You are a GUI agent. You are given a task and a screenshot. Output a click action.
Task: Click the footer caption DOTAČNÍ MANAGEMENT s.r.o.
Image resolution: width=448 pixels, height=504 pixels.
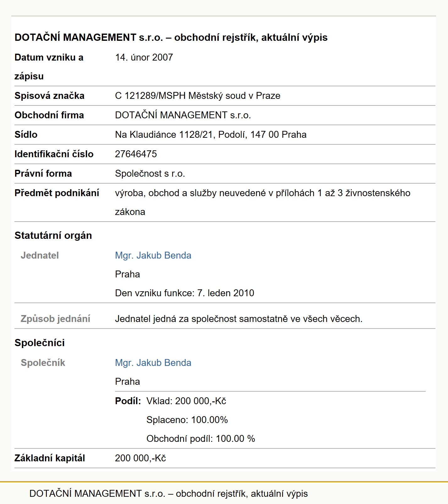(x=168, y=494)
